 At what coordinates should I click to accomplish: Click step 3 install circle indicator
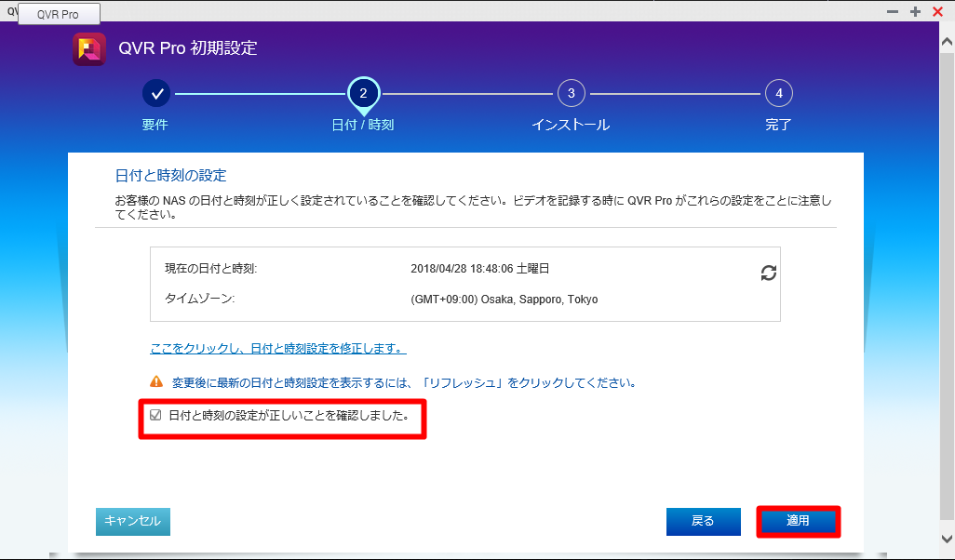(572, 93)
